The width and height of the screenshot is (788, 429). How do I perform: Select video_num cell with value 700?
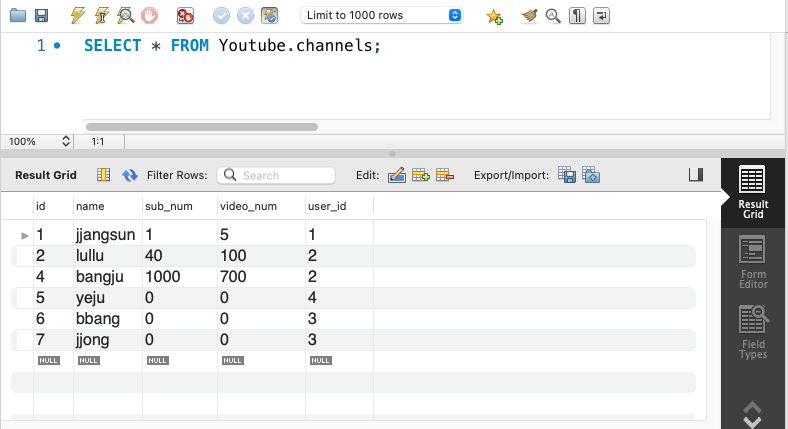point(261,277)
